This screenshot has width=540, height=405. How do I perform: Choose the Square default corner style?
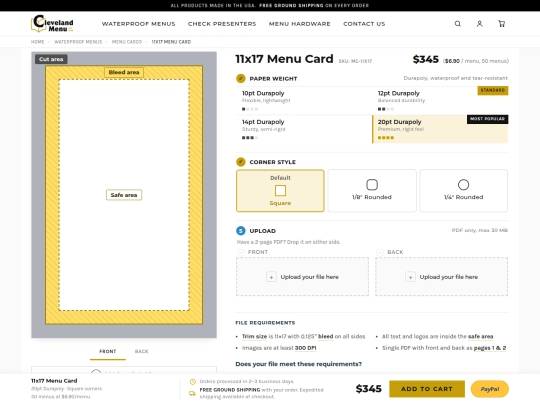point(280,191)
